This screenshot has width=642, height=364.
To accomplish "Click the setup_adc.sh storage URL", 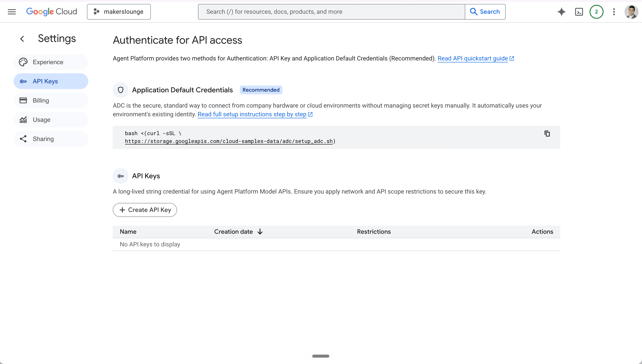I will [229, 141].
